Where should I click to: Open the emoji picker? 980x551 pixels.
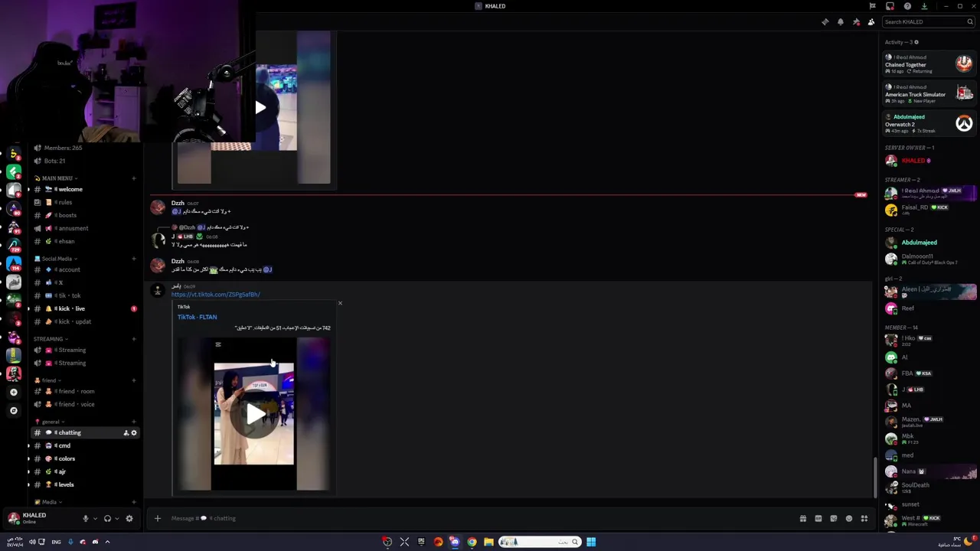(849, 519)
